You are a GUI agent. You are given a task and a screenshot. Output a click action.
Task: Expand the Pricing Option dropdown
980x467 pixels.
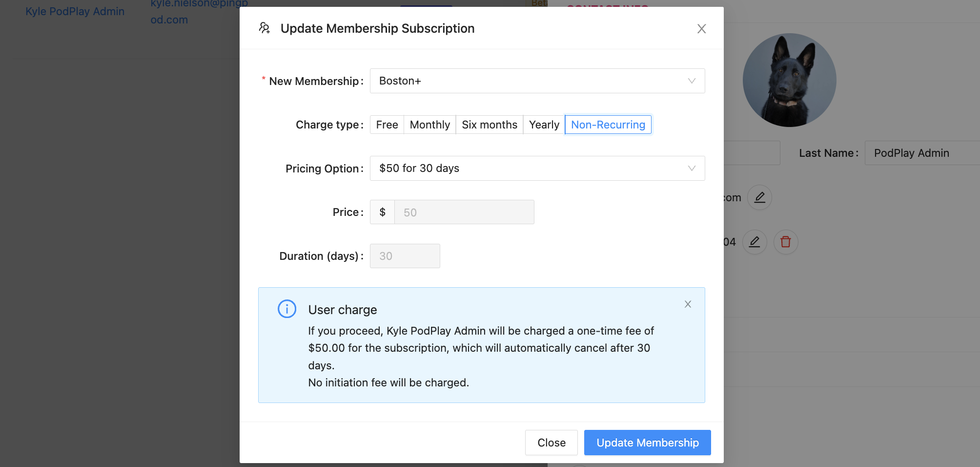537,169
